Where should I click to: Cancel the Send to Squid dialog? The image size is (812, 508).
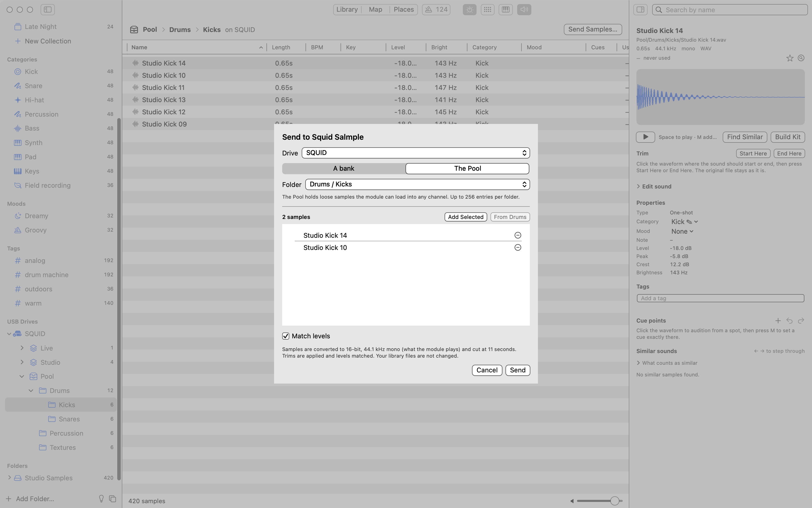487,370
